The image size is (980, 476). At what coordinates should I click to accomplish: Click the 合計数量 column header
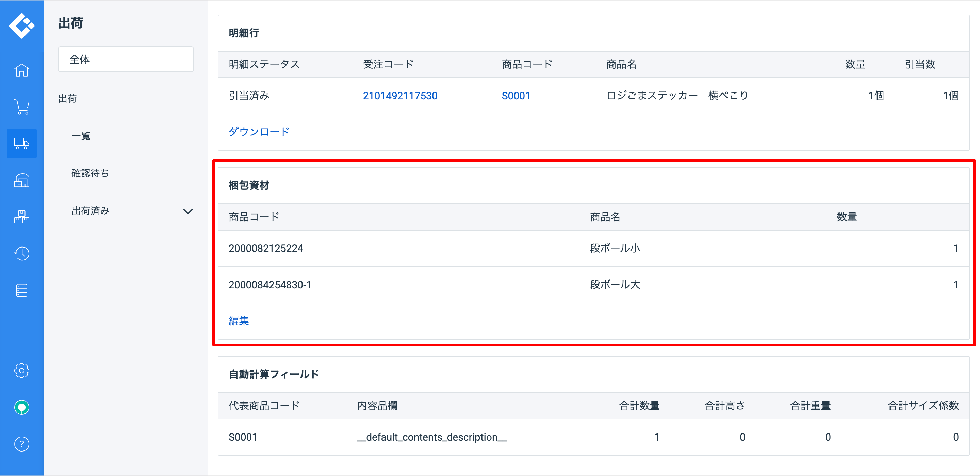(x=639, y=405)
